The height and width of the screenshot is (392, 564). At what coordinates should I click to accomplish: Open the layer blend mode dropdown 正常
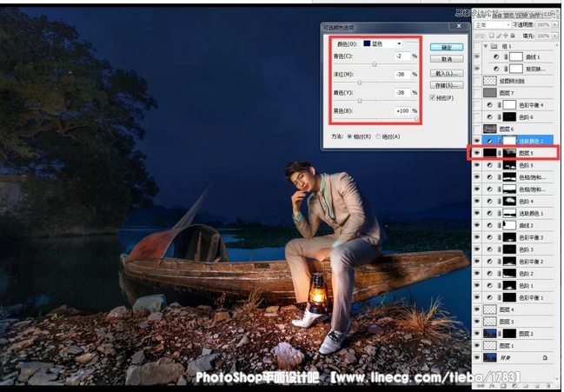tap(492, 25)
